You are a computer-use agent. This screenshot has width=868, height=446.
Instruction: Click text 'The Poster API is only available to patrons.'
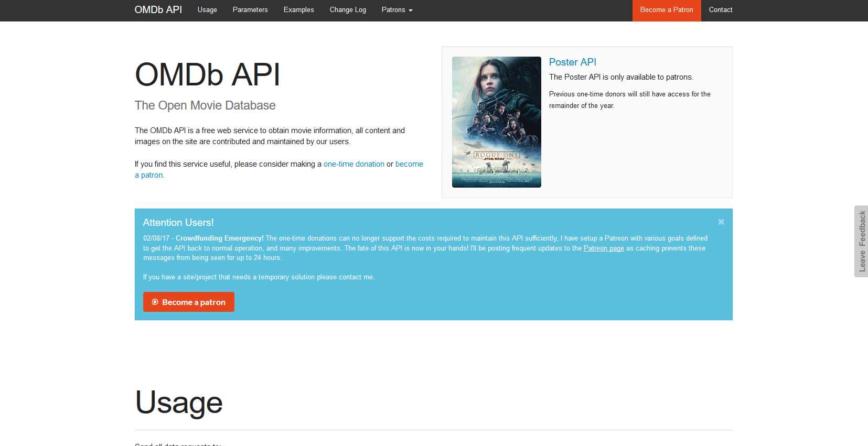(x=621, y=77)
